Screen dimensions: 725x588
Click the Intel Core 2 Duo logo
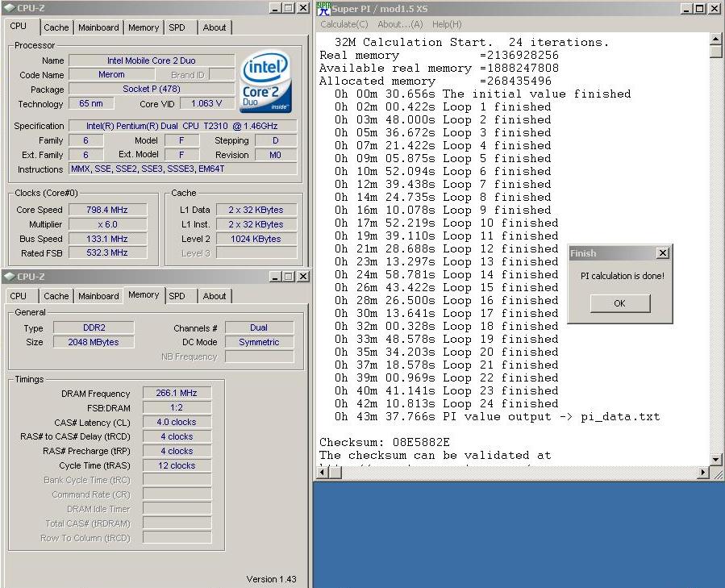(265, 83)
